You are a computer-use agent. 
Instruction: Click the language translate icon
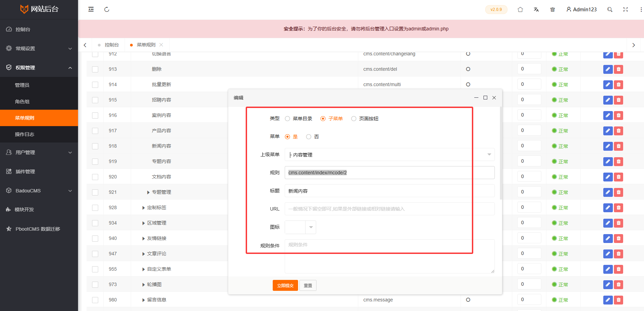tap(536, 10)
